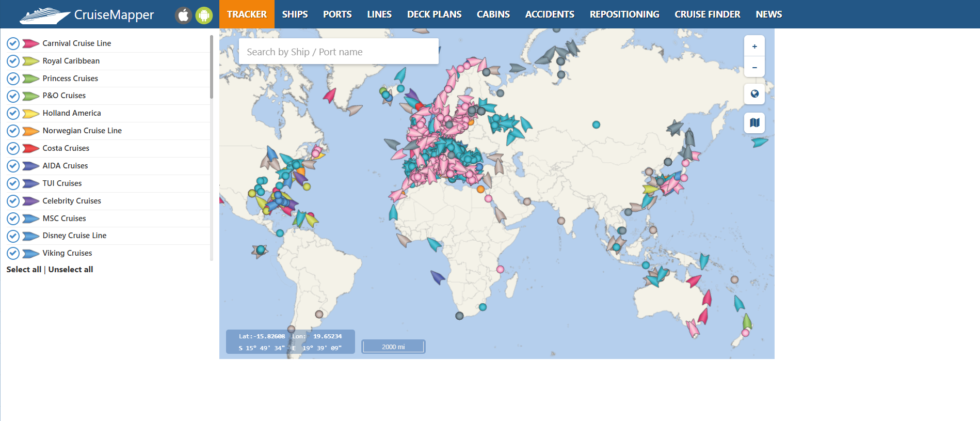Image resolution: width=980 pixels, height=421 pixels.
Task: Uncheck Carnival Cruise Line checkbox
Action: tap(13, 43)
